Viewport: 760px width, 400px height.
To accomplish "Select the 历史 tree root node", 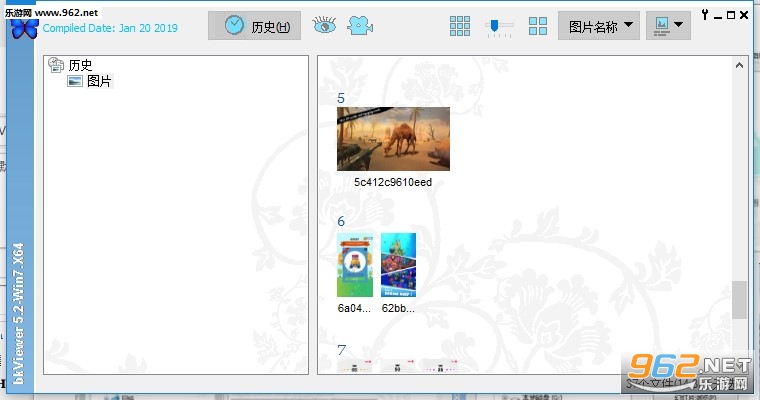I will [80, 65].
